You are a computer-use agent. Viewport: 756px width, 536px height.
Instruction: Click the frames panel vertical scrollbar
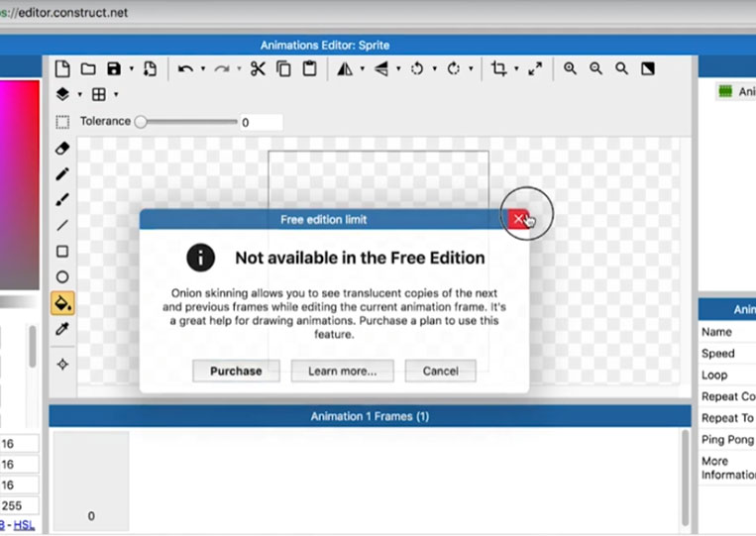[685, 478]
